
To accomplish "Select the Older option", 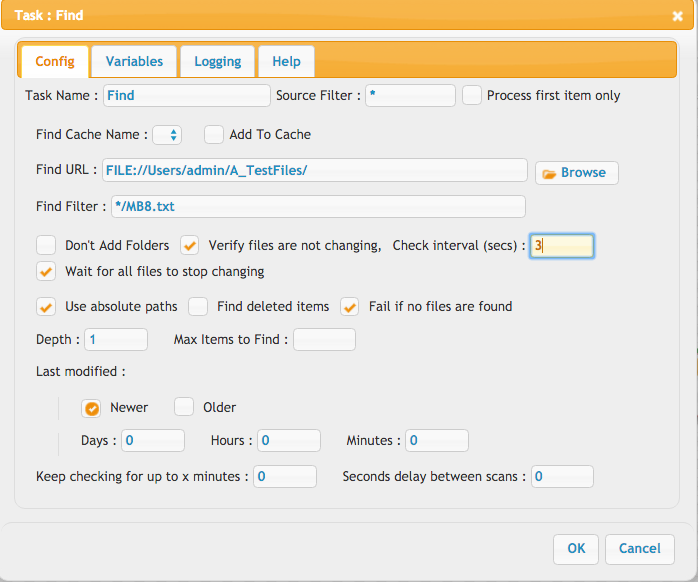I will tap(184, 407).
